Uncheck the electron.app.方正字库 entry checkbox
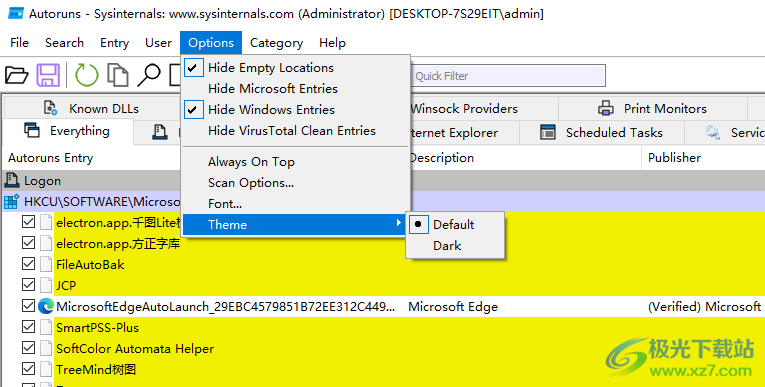The height and width of the screenshot is (387, 765). coord(28,243)
